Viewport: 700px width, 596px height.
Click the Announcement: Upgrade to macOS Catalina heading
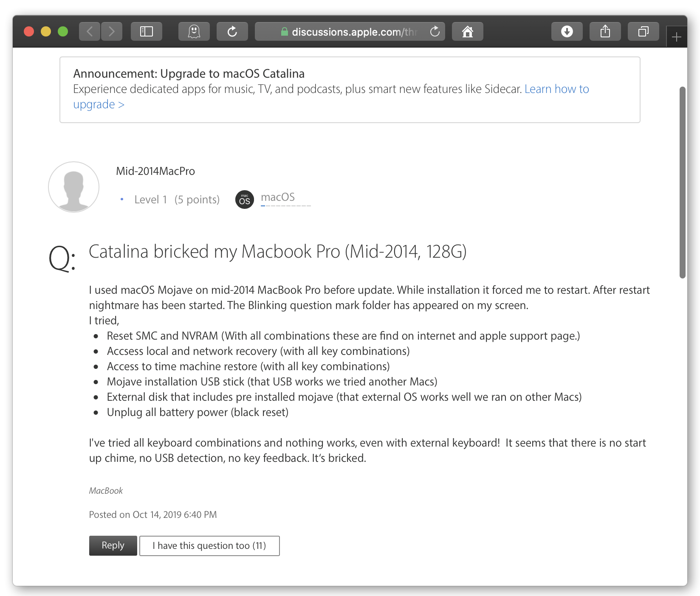189,74
